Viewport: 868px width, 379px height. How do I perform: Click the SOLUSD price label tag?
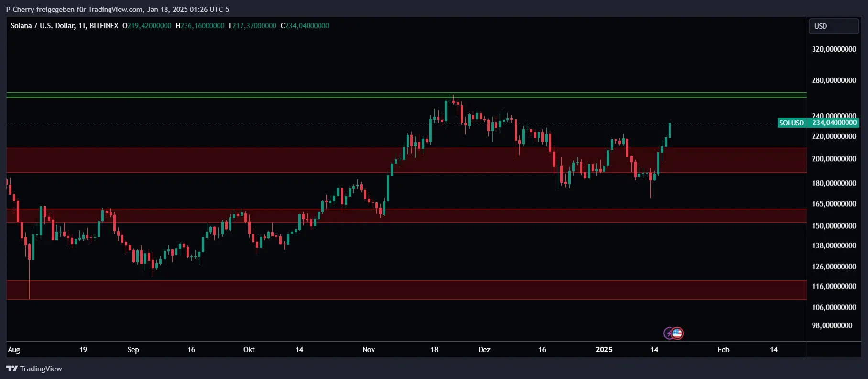(x=792, y=123)
